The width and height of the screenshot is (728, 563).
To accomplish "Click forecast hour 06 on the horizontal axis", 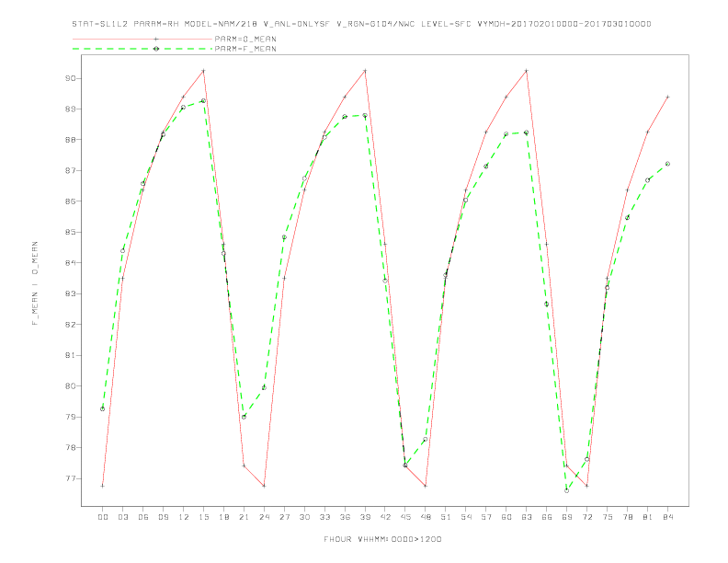I will tap(143, 517).
